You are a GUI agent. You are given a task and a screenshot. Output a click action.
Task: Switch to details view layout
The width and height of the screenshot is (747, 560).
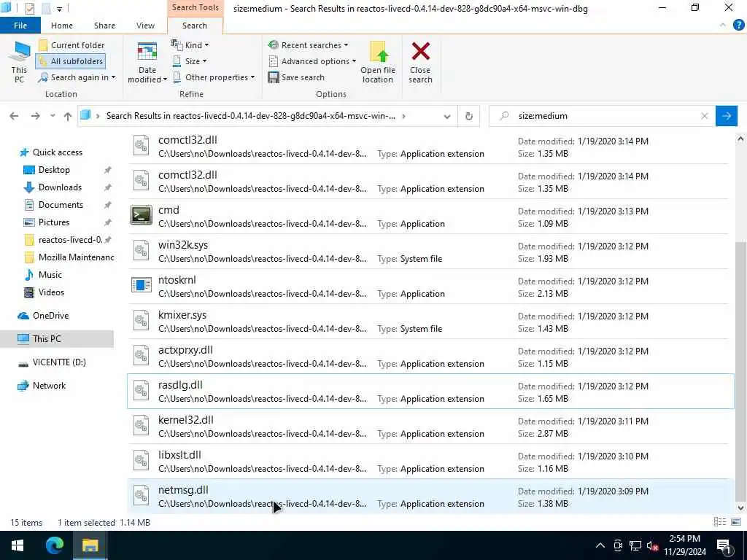[719, 522]
